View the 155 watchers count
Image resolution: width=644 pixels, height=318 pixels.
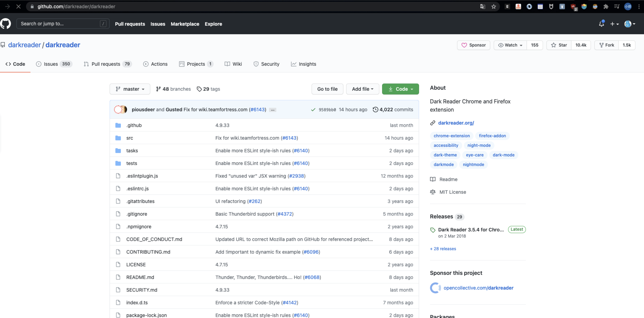(x=534, y=45)
